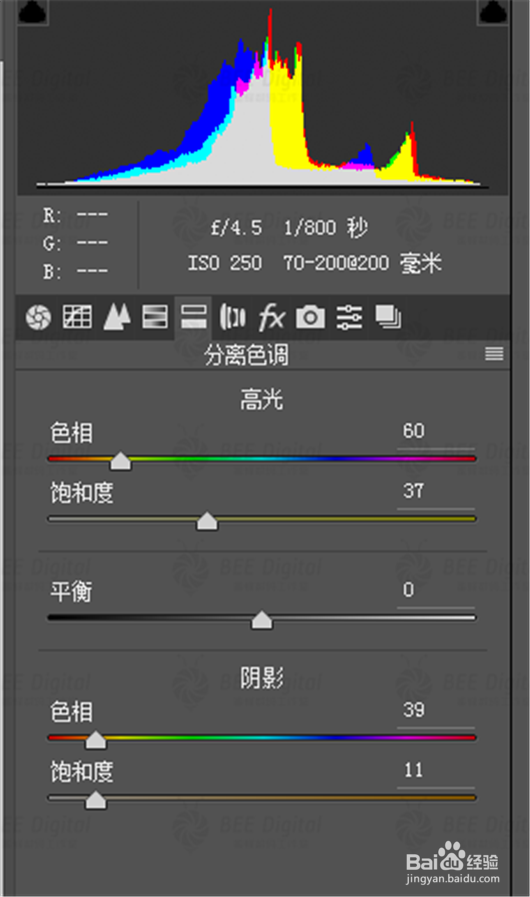Click the highlights 色相 slider handle
This screenshot has width=530, height=897.
point(120,461)
